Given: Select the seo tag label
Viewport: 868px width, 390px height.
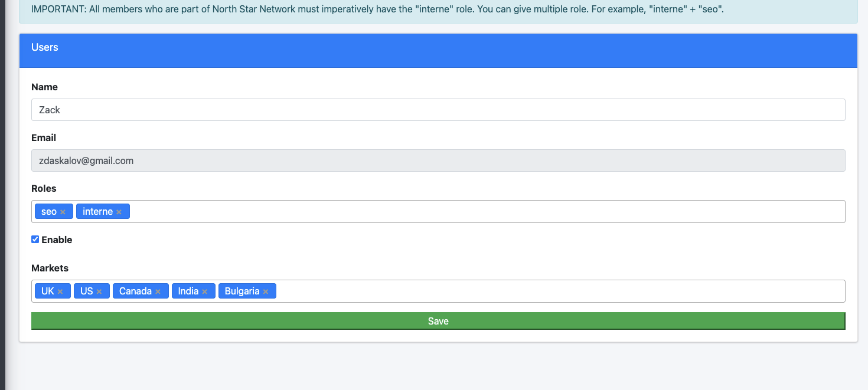Looking at the screenshot, I should tap(49, 212).
